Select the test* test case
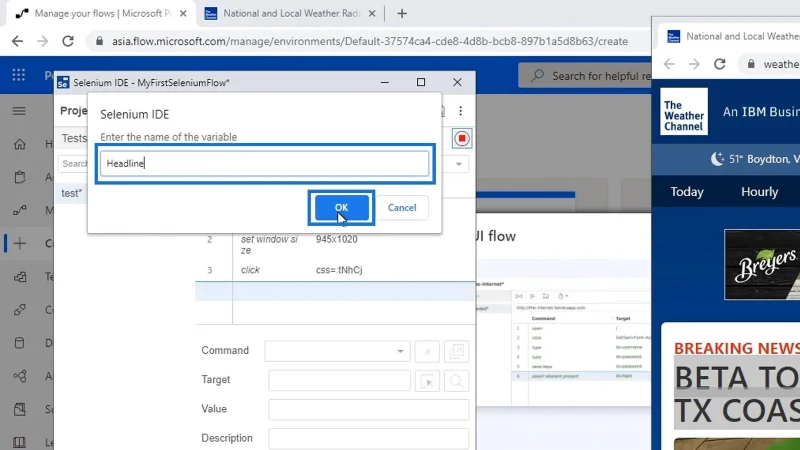This screenshot has height=450, width=800. click(x=71, y=193)
